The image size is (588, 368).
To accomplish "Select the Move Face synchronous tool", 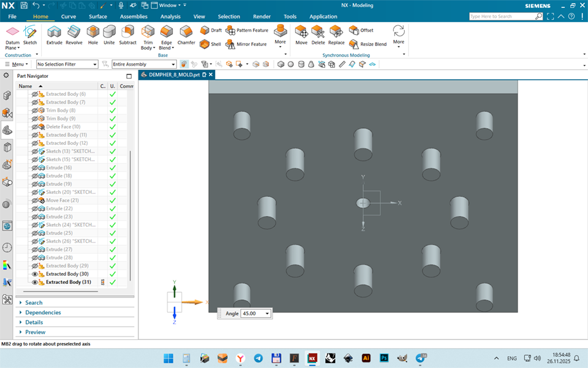I will click(x=301, y=36).
